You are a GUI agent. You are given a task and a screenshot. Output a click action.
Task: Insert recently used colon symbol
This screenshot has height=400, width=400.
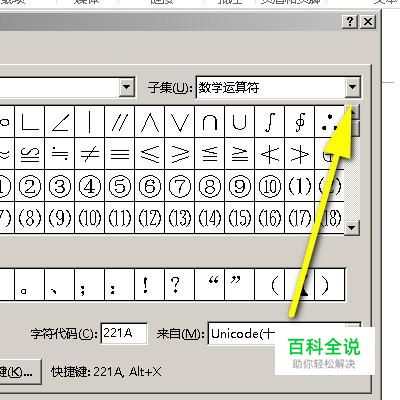[x=120, y=285]
